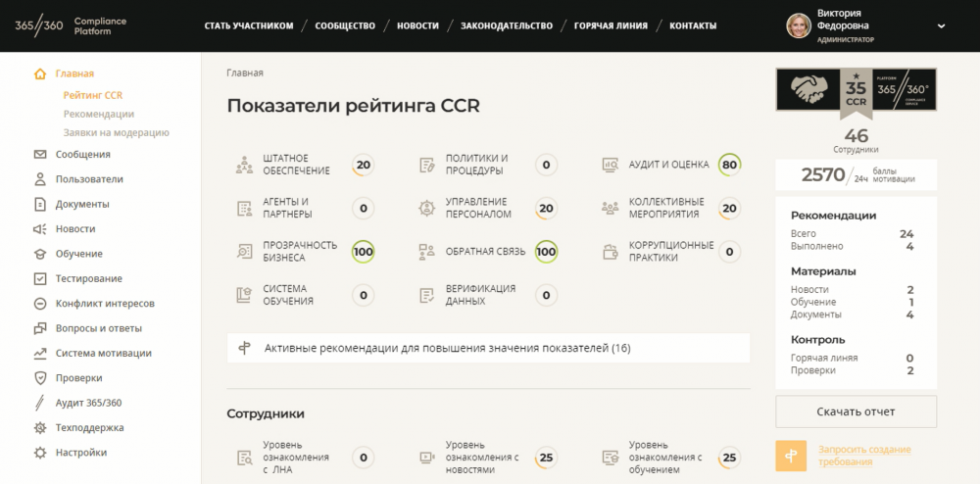Click the Аудит и оценка 80 progress ring
This screenshot has width=980, height=484.
[x=729, y=165]
